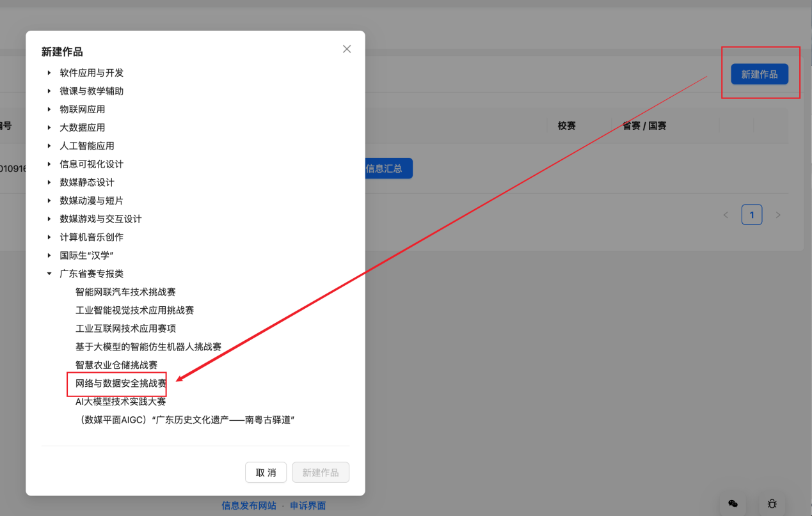This screenshot has width=812, height=516.
Task: Click the WeChat icon at bottom right
Action: coord(733,504)
